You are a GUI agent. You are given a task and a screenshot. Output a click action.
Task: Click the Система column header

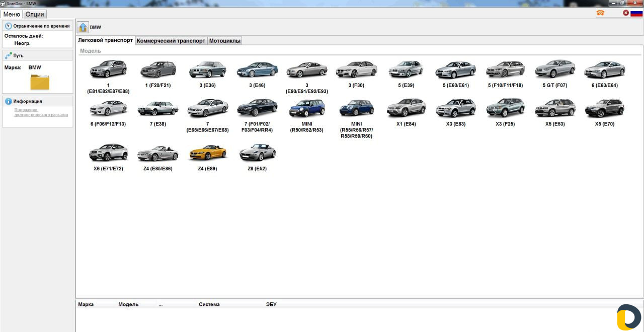[209, 304]
